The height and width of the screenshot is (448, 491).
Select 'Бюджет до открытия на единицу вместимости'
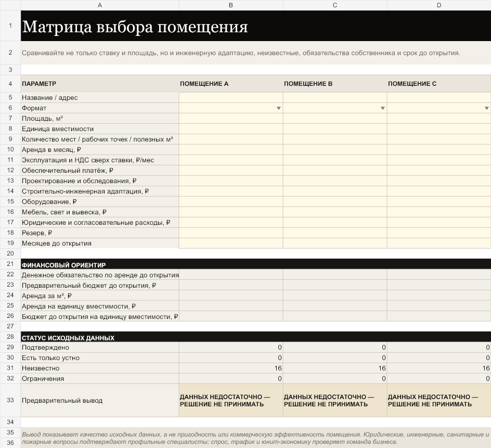(x=100, y=316)
